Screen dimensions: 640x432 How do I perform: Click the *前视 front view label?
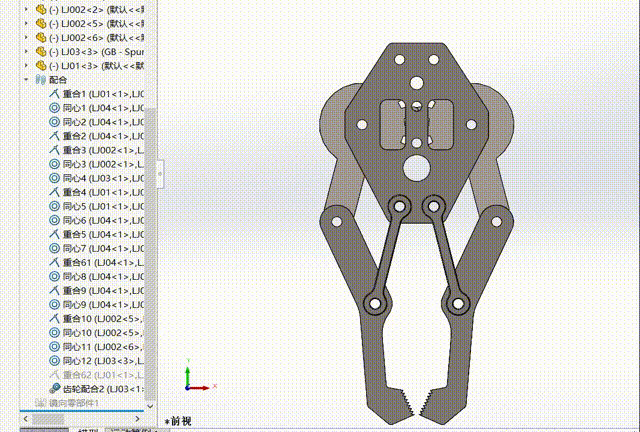[x=178, y=421]
